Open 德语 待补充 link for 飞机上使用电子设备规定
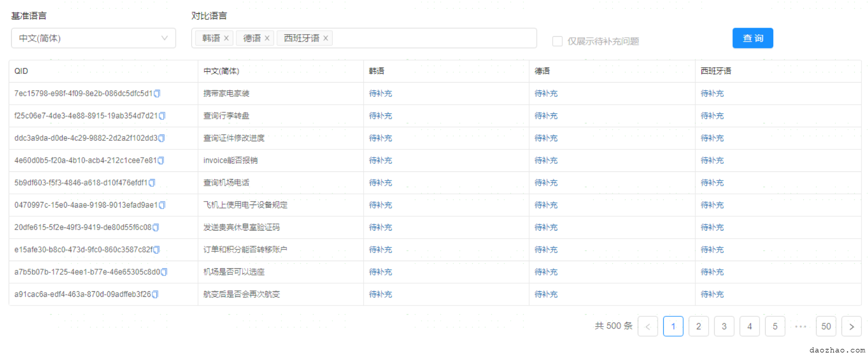 546,206
